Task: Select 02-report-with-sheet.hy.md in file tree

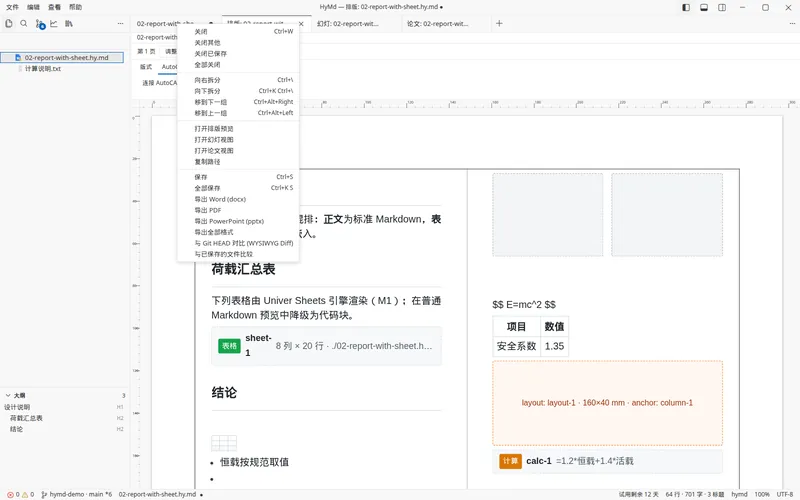Action: [x=62, y=58]
